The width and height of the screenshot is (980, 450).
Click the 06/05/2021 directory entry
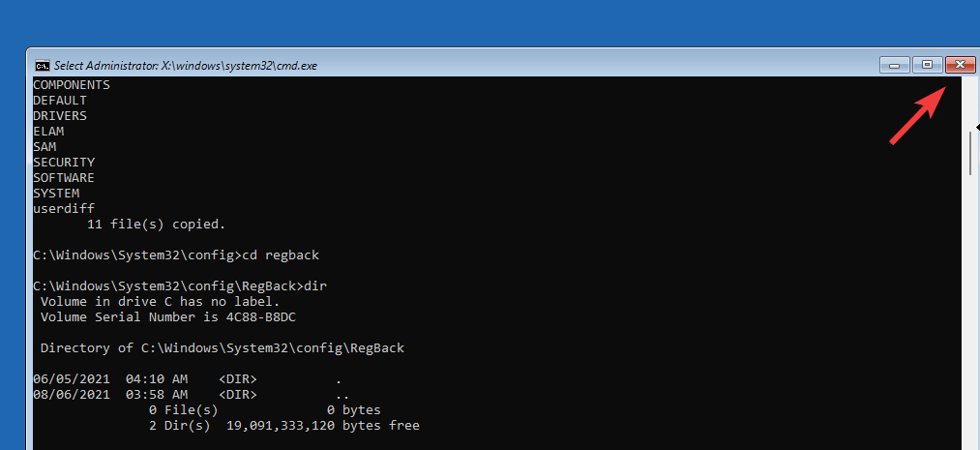click(188, 379)
